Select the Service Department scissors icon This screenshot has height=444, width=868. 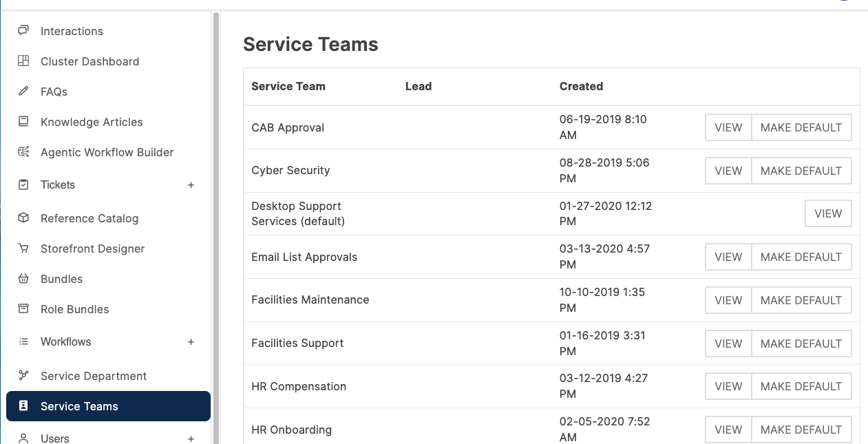point(23,376)
